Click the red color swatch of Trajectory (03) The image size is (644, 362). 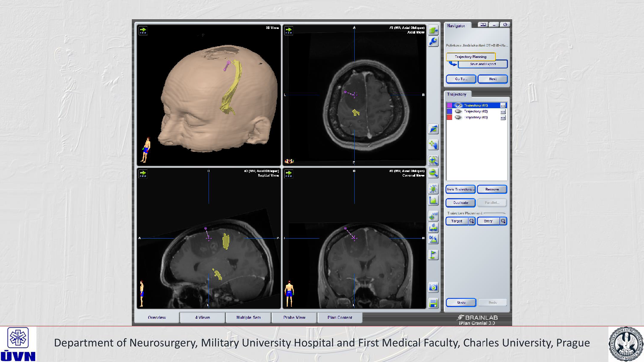pos(449,117)
